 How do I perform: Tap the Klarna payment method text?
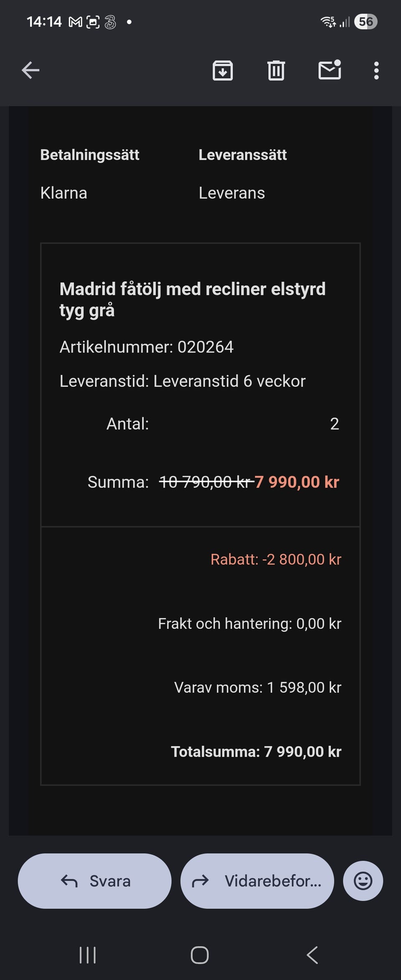coord(64,193)
